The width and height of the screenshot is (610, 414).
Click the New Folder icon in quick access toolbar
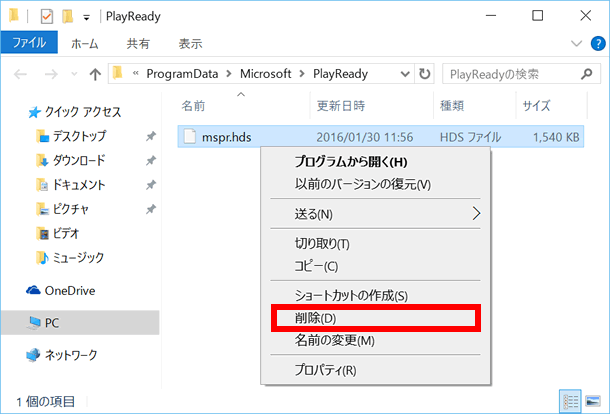pos(68,16)
